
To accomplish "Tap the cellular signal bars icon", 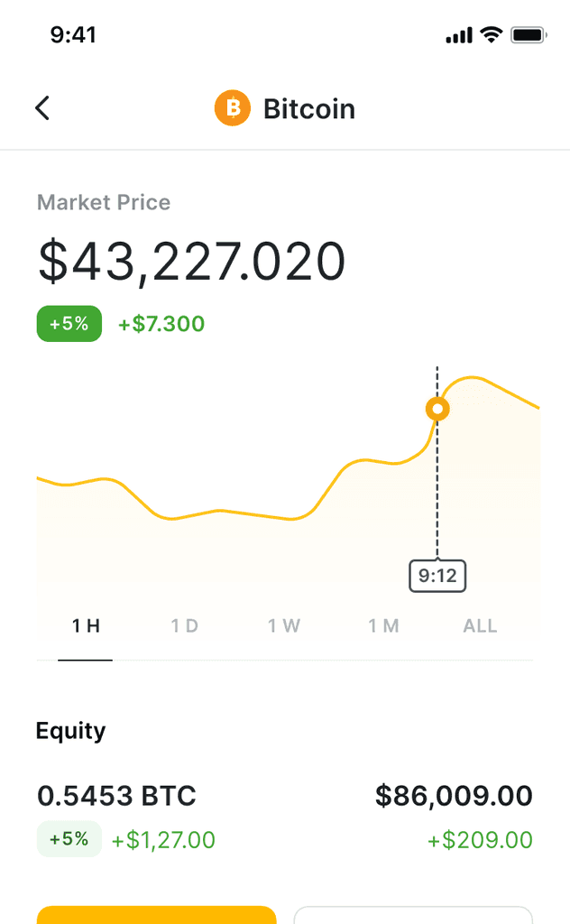I will pyautogui.click(x=459, y=36).
